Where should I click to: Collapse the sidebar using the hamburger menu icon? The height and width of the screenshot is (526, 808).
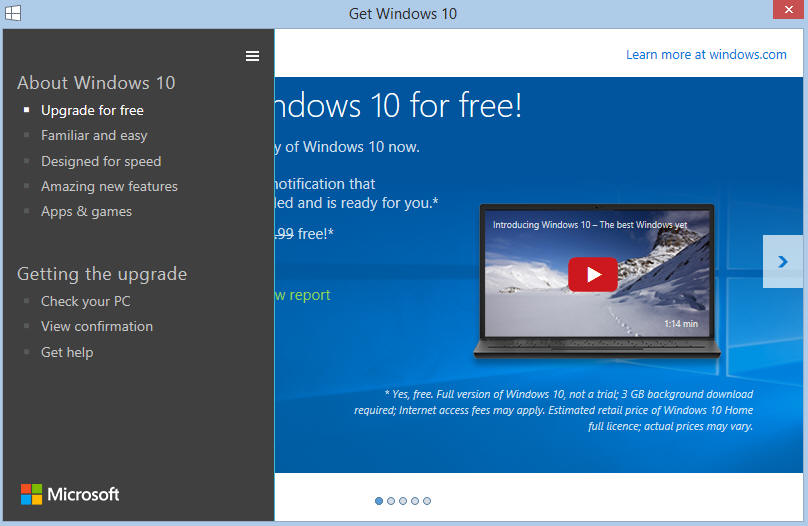(x=252, y=56)
